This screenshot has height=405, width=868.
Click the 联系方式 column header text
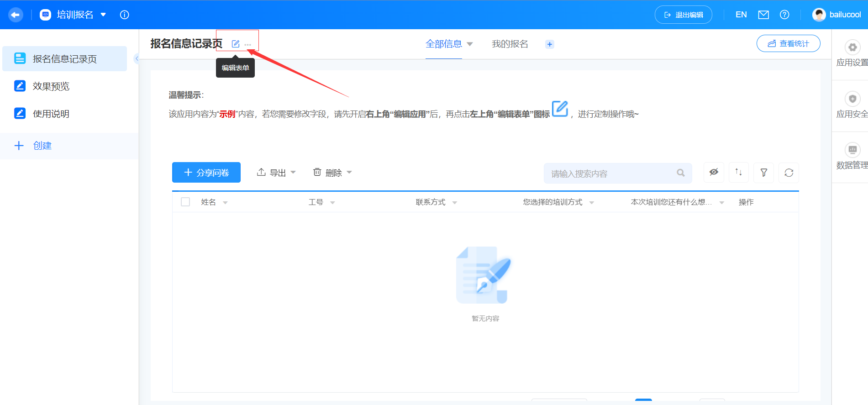pyautogui.click(x=431, y=202)
